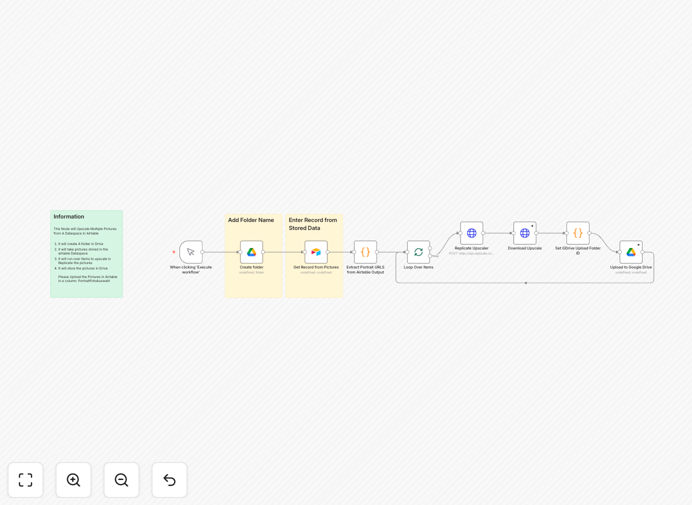Select the green Information sticky note
Viewport: 692px width, 505px height.
click(86, 254)
